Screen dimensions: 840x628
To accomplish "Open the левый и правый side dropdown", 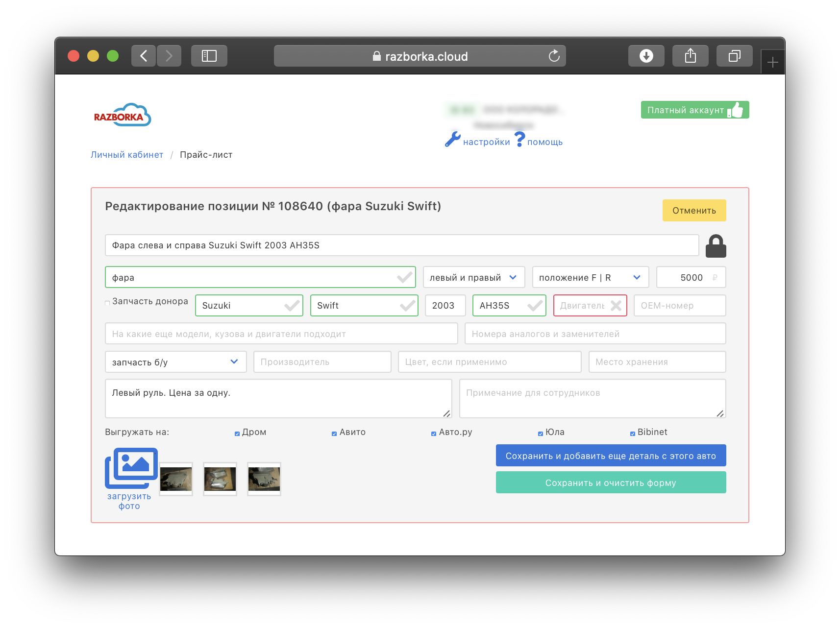I will click(473, 278).
